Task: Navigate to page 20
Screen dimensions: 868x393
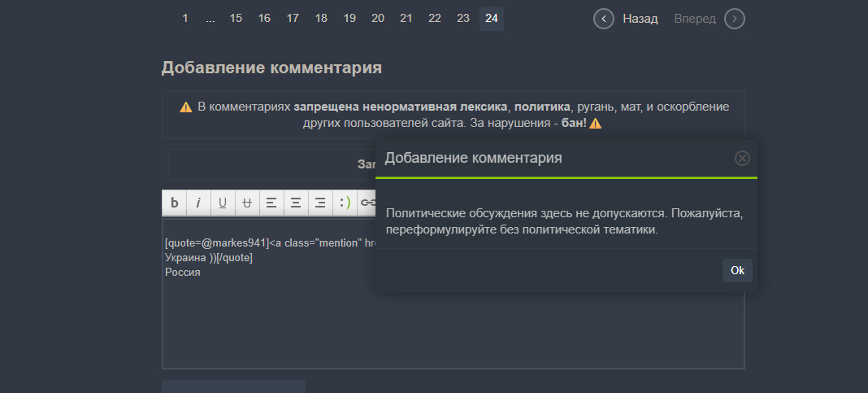Action: (x=378, y=19)
